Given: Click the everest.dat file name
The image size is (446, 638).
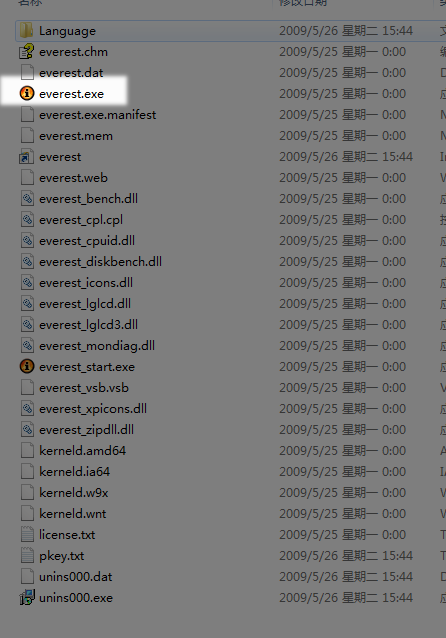Looking at the screenshot, I should click(71, 73).
